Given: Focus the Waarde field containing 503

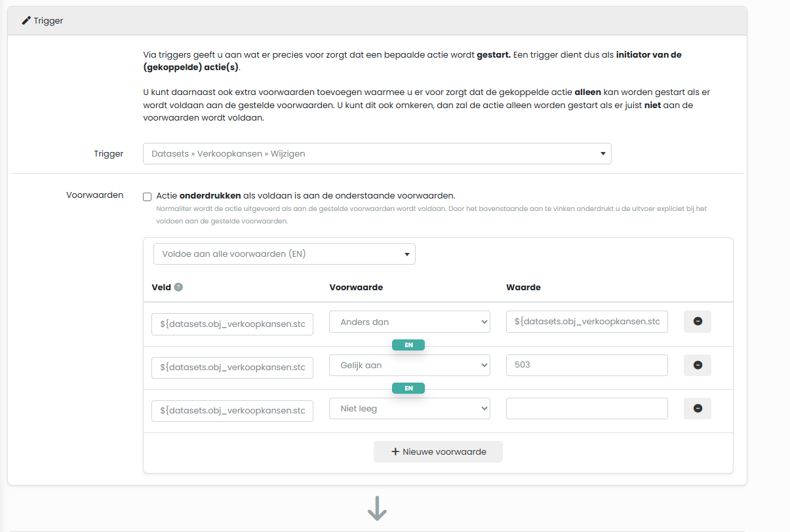Looking at the screenshot, I should [587, 365].
